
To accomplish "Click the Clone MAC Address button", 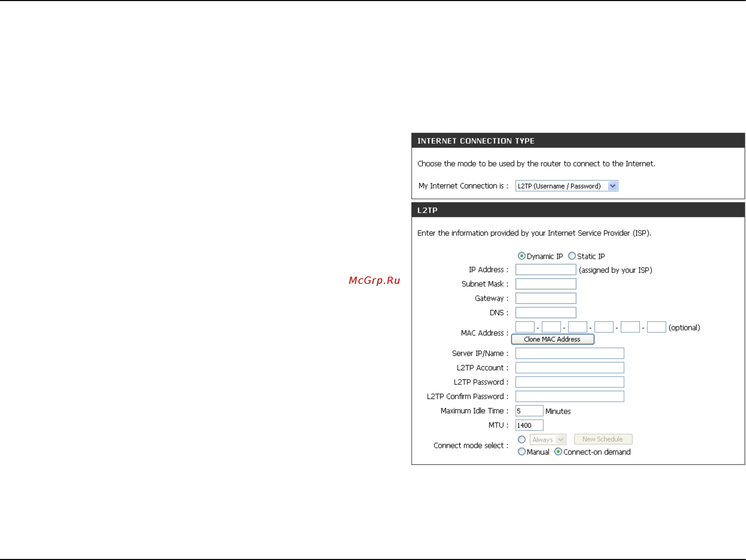I will coord(552,339).
